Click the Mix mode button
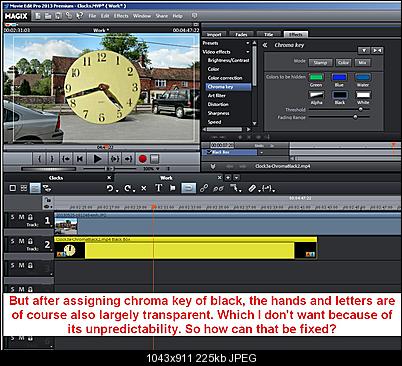 (x=362, y=62)
